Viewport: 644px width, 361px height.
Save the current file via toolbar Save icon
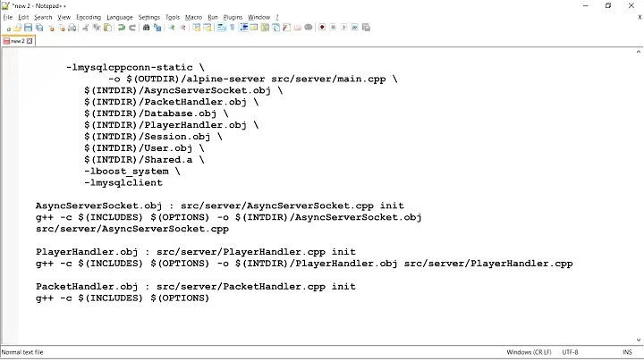(x=28, y=28)
